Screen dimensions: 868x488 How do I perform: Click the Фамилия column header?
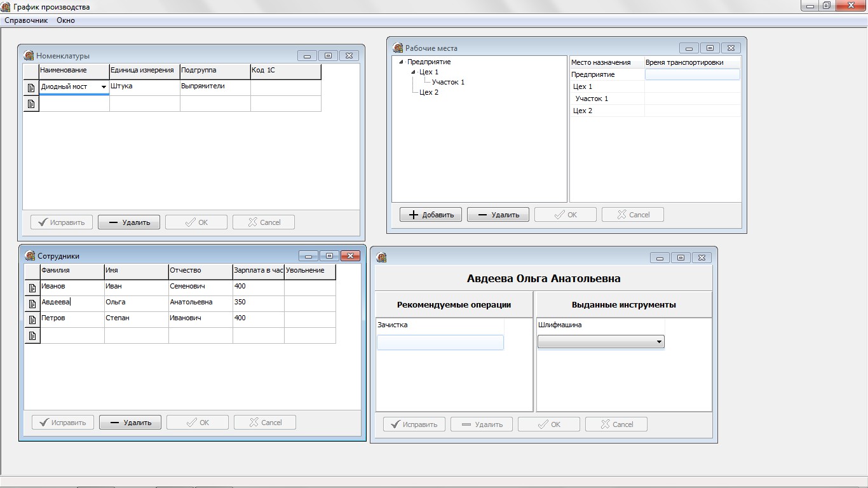point(72,271)
